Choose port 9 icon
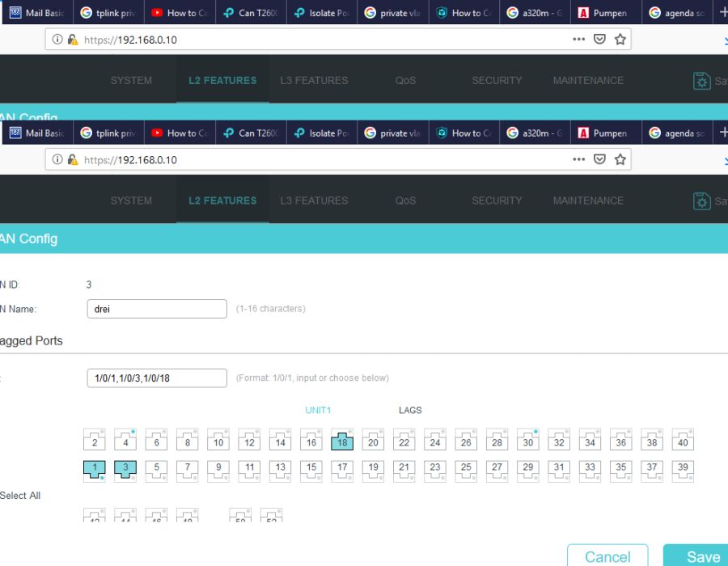This screenshot has width=728, height=566. coord(218,471)
